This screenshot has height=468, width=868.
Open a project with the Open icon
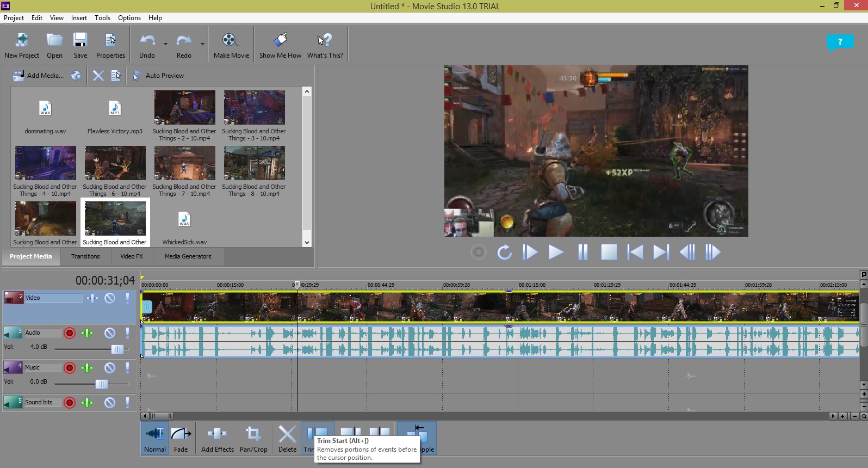[54, 45]
